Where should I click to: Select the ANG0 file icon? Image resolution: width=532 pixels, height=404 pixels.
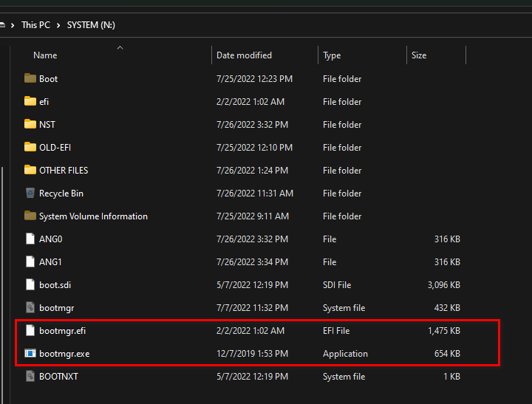click(x=30, y=239)
